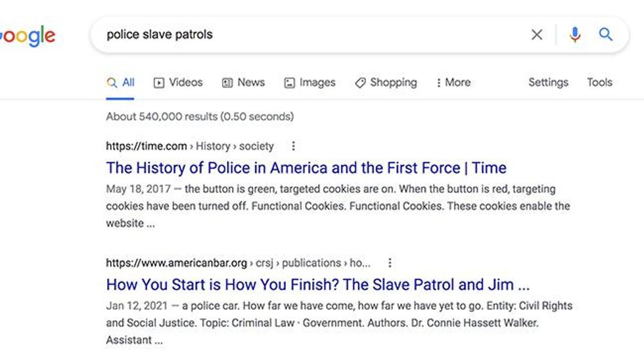Switch to the Videos tab

(178, 83)
